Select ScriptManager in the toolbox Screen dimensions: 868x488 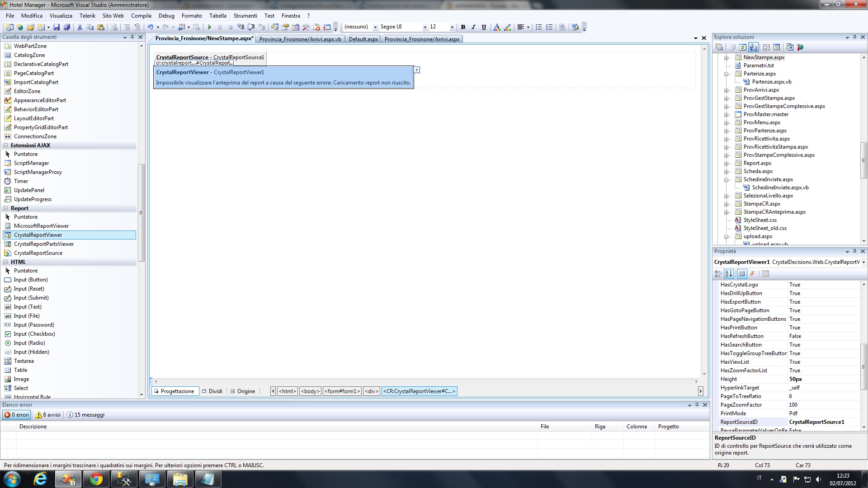(31, 163)
